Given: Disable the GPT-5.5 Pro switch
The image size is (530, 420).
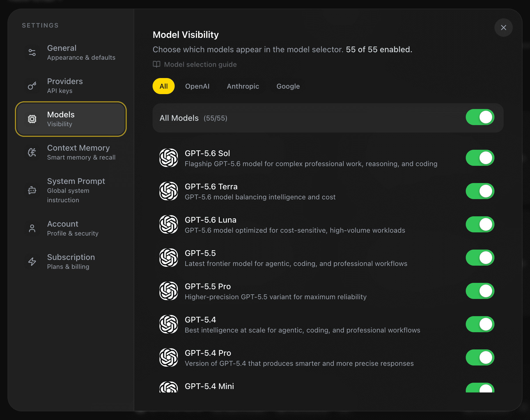Looking at the screenshot, I should (480, 291).
